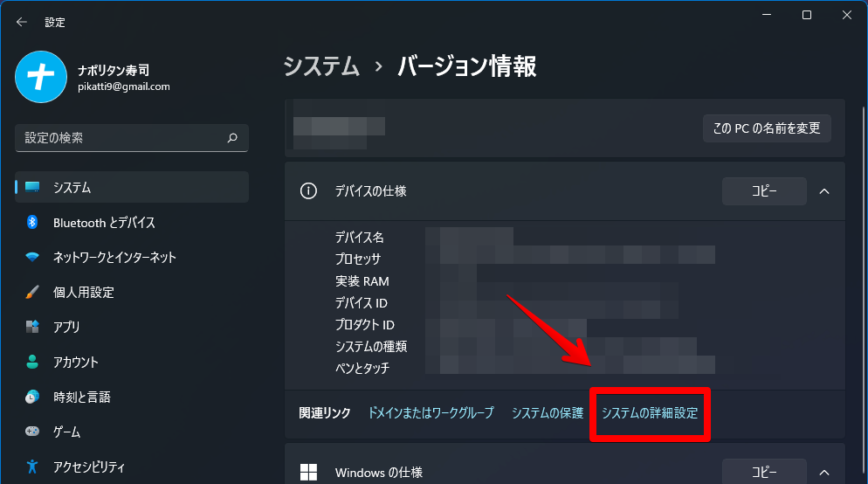Click the 関連リンク label
The width and height of the screenshot is (868, 484).
325,412
